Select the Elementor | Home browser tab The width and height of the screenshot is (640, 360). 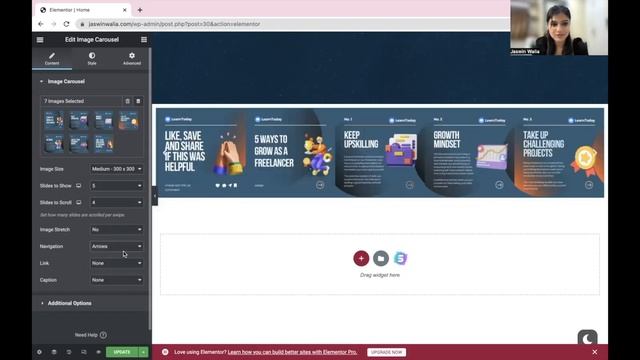coord(84,10)
